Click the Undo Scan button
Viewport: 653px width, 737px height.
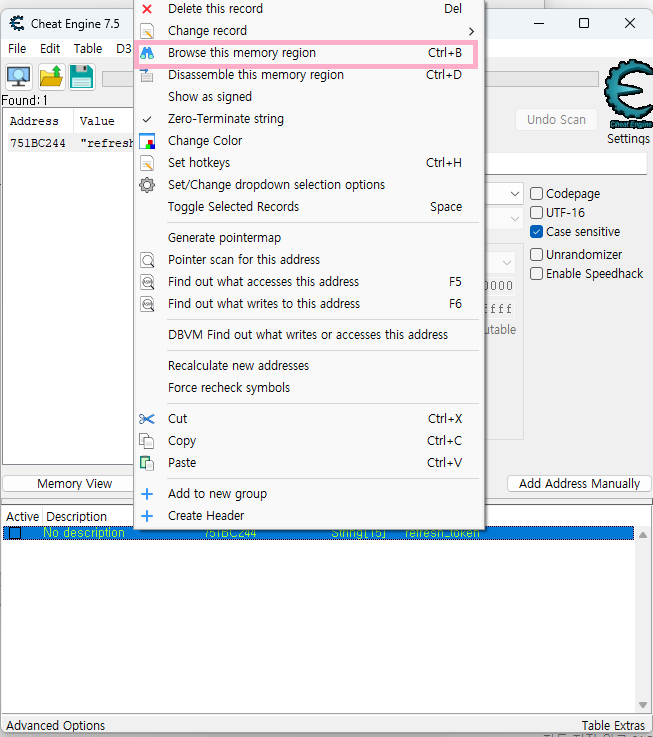556,120
